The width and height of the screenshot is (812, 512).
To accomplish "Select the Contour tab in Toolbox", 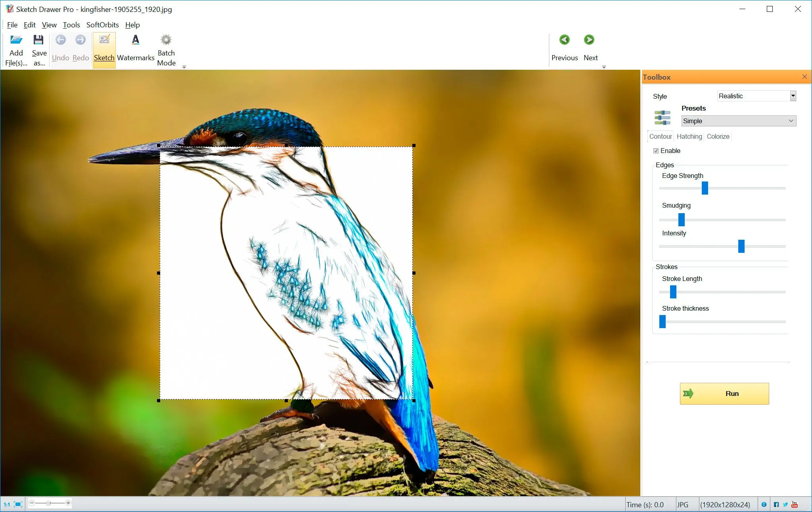I will click(660, 136).
